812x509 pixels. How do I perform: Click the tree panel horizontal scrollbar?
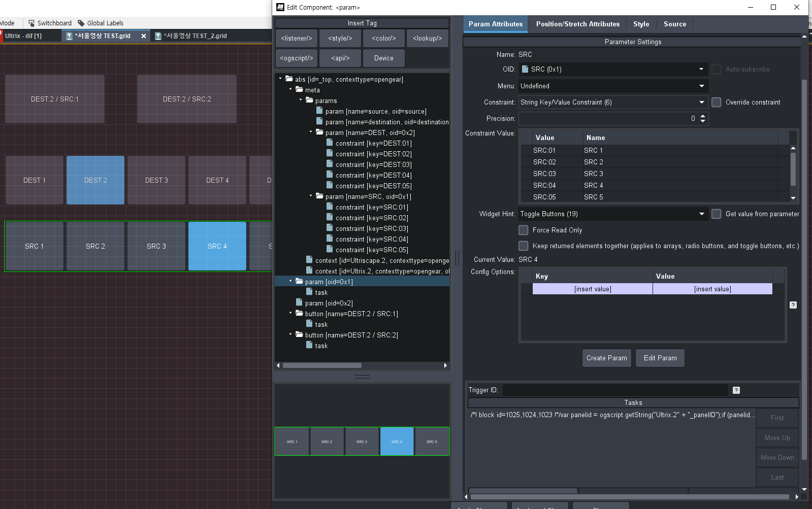coord(322,365)
